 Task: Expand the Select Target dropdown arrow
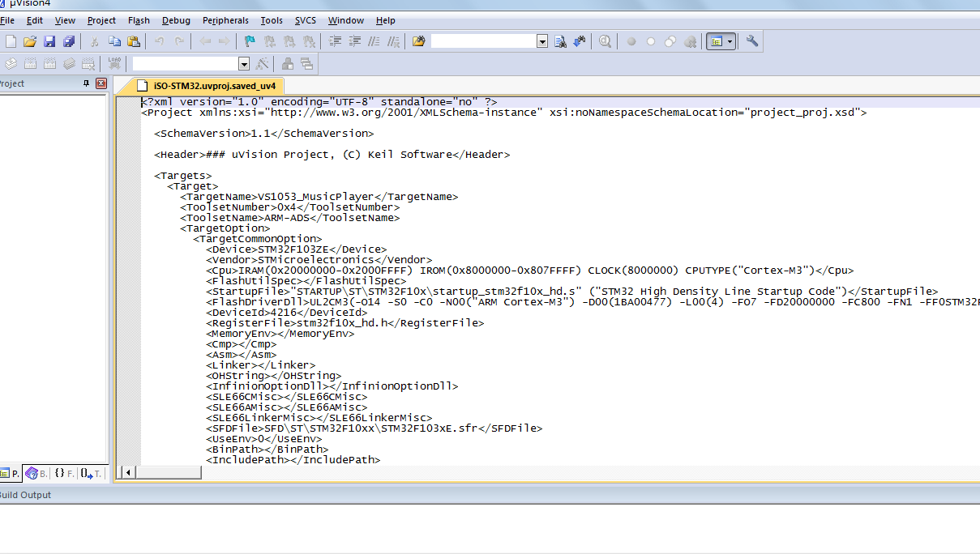click(243, 63)
